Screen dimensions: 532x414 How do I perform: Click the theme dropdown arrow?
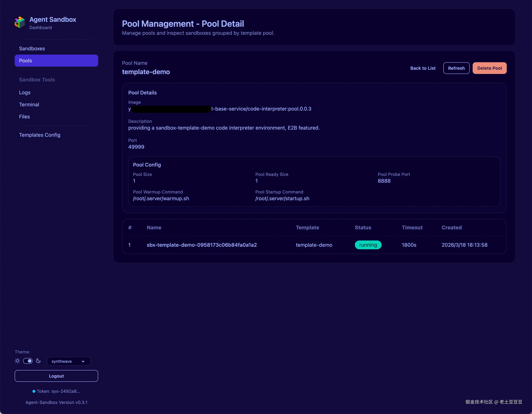click(83, 361)
